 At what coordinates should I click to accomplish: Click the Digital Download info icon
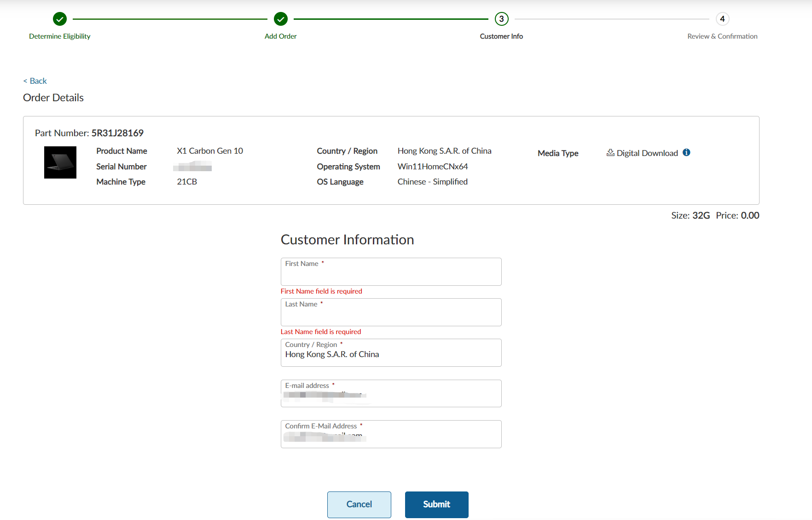[686, 152]
